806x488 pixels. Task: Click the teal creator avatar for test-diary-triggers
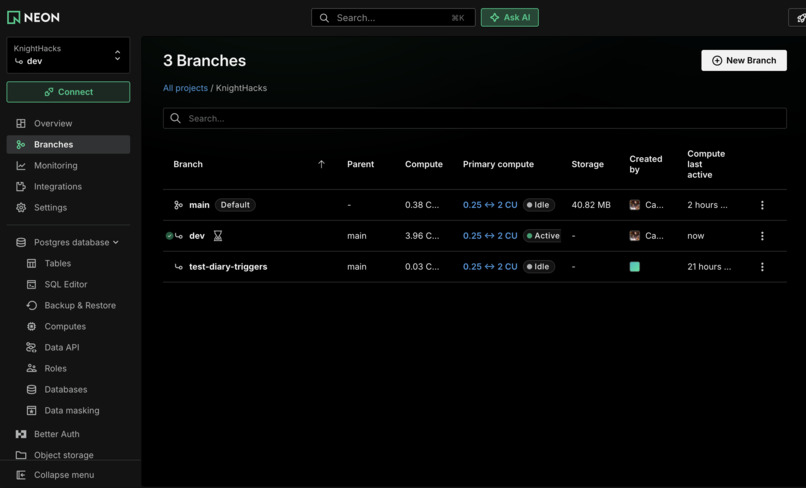(635, 267)
